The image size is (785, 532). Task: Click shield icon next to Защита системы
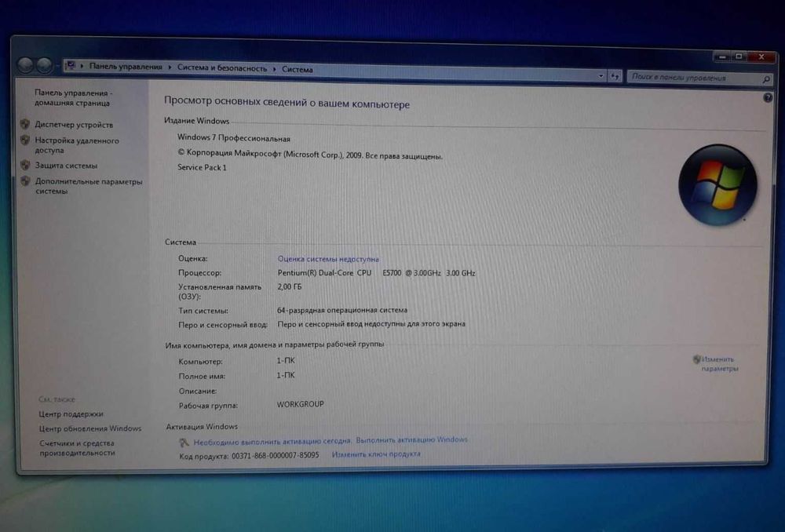(x=26, y=165)
